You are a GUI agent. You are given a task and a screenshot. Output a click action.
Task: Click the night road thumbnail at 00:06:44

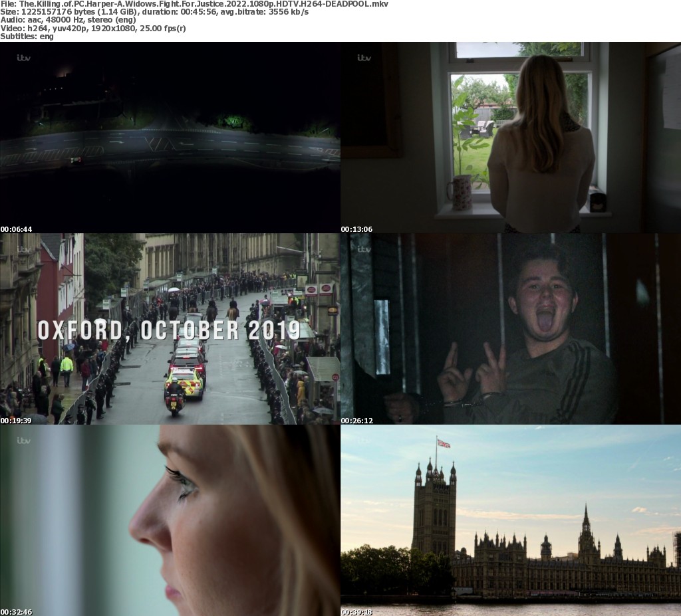coord(170,138)
